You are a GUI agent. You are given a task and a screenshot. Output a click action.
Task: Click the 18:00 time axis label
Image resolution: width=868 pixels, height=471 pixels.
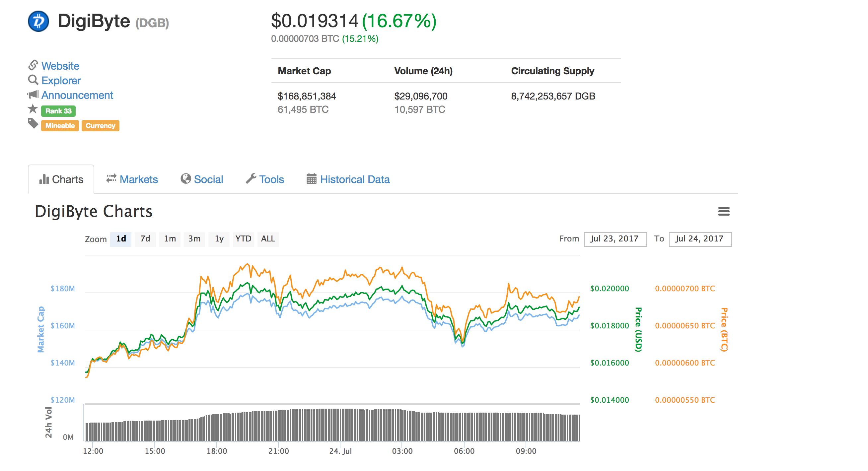point(217,451)
